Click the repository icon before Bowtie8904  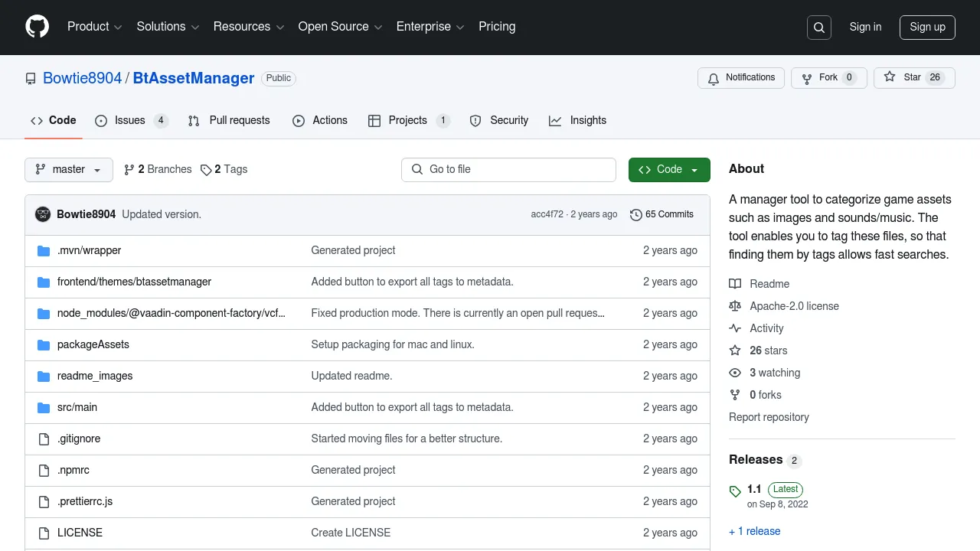(31, 79)
